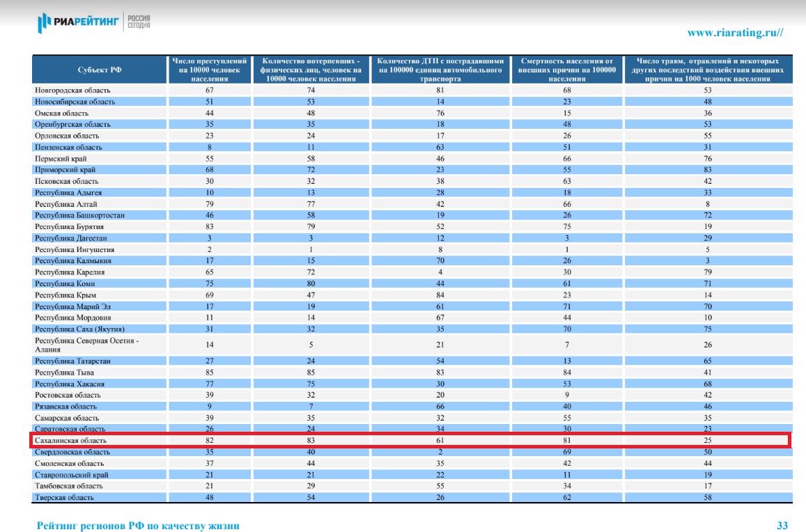The width and height of the screenshot is (806, 532).
Task: Select the Ставропольский край row name
Action: (72, 475)
